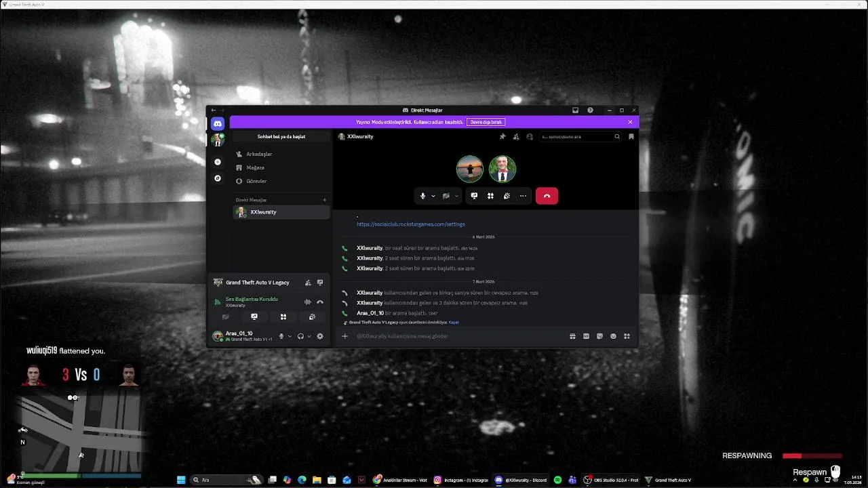
Task: Click Kapat link in invite notice
Action: coord(454,323)
